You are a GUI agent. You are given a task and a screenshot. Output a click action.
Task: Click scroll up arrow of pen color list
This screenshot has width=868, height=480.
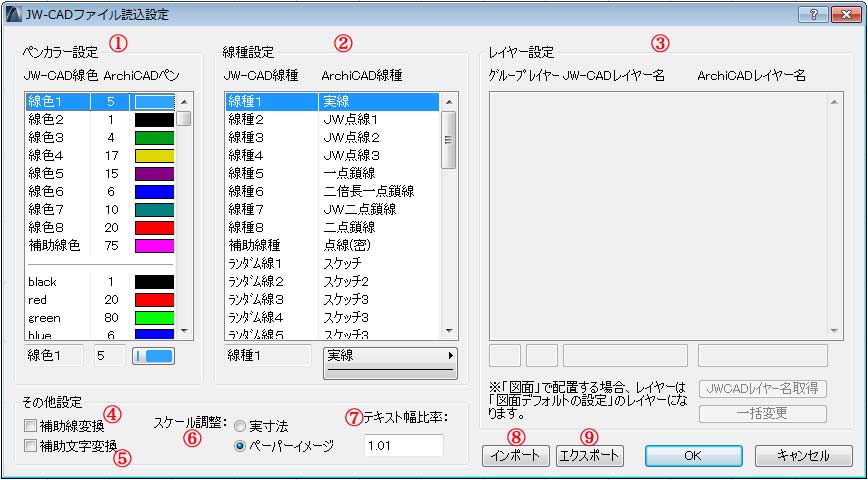coord(184,102)
